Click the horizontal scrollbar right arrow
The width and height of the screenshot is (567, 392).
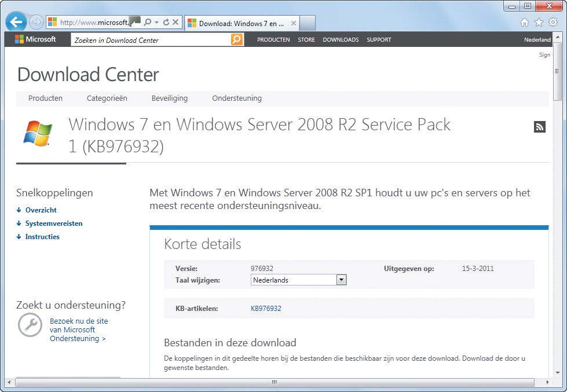pos(547,382)
